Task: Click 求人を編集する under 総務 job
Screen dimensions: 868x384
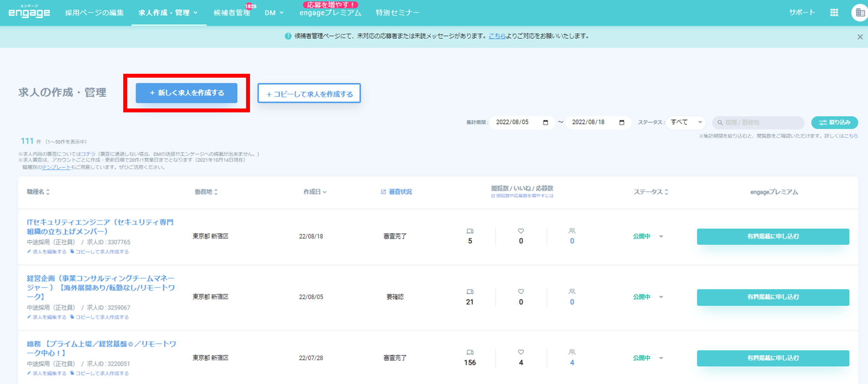Action: pos(47,373)
